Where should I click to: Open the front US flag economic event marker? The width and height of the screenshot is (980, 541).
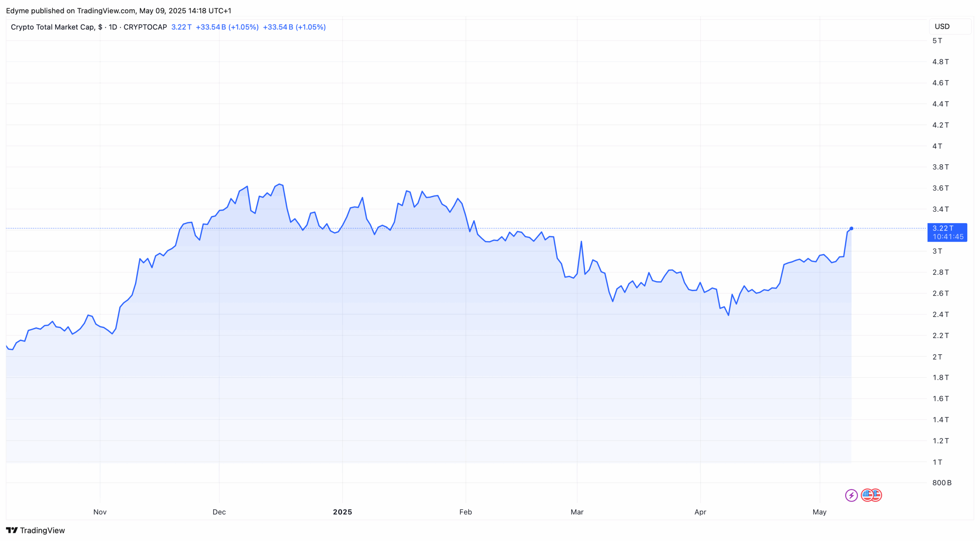(867, 495)
